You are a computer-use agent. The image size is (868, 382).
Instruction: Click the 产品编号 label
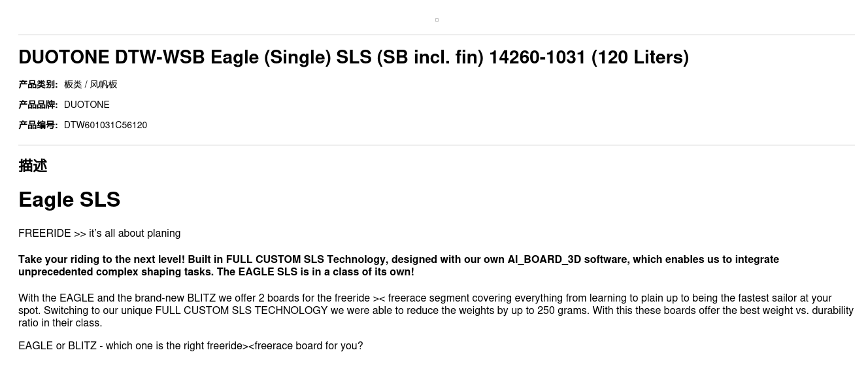(x=38, y=125)
